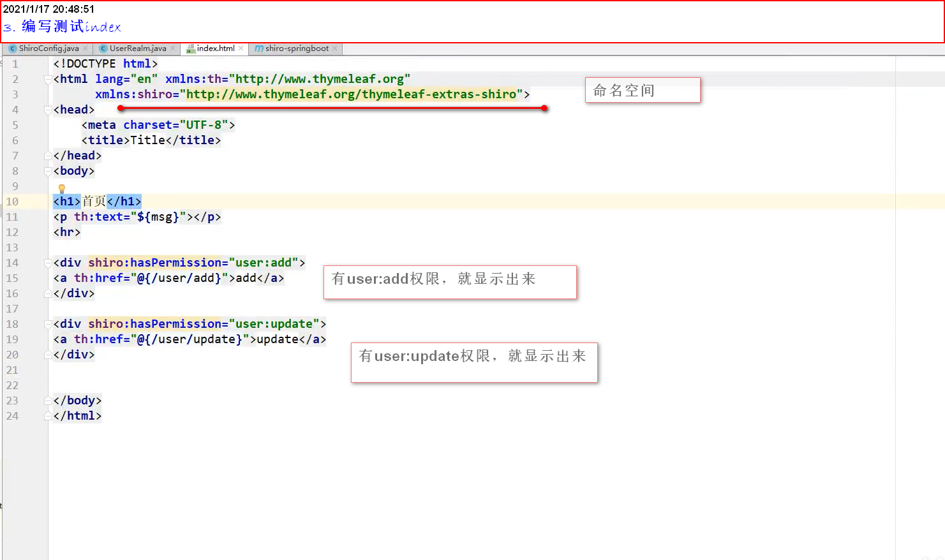Collapse the user:add div fold on line 14
The height and width of the screenshot is (560, 945).
coord(48,263)
